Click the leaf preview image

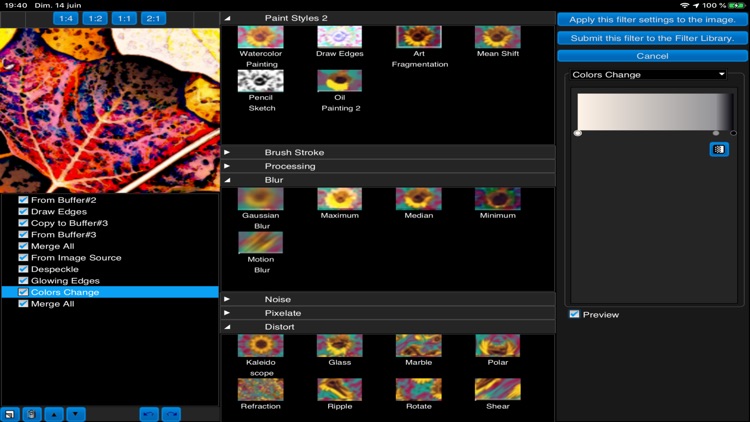coord(110,110)
